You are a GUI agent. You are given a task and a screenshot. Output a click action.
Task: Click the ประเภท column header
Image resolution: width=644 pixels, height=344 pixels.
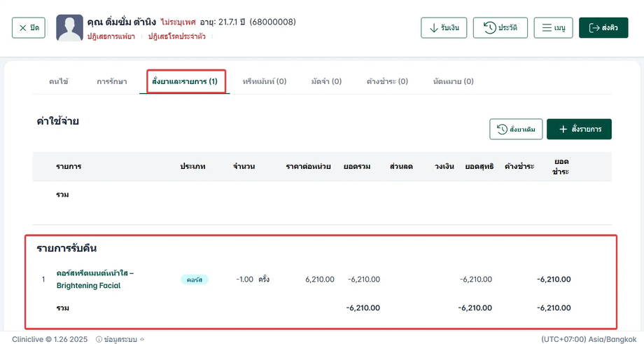click(192, 167)
